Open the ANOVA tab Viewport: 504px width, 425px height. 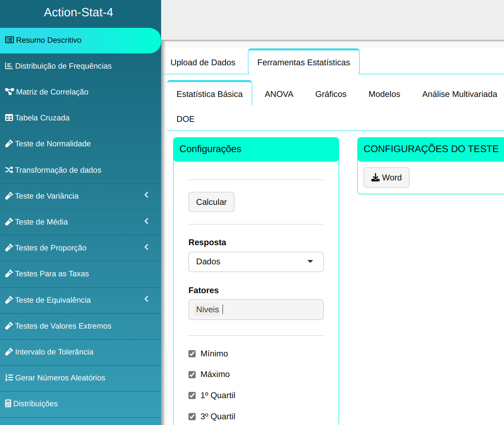tap(279, 94)
